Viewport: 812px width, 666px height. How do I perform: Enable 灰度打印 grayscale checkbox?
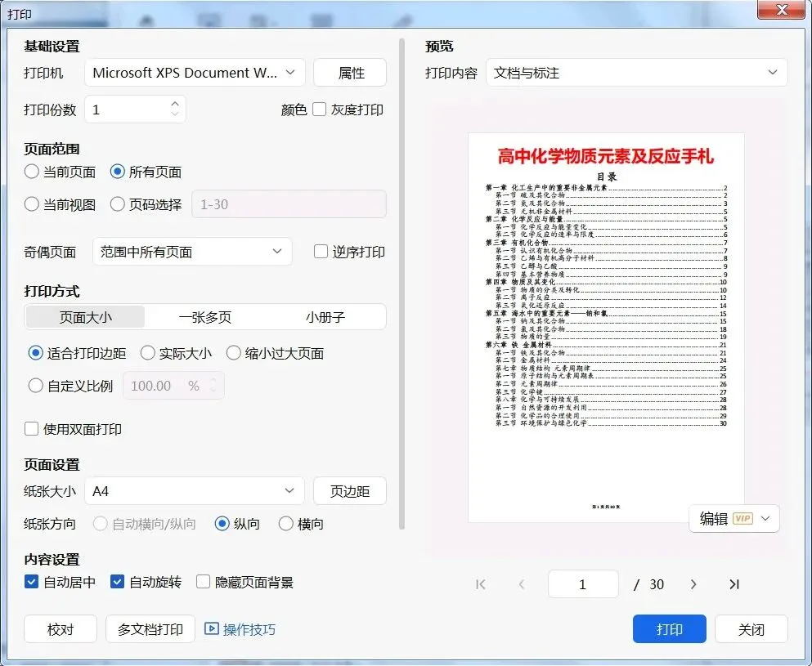(320, 110)
